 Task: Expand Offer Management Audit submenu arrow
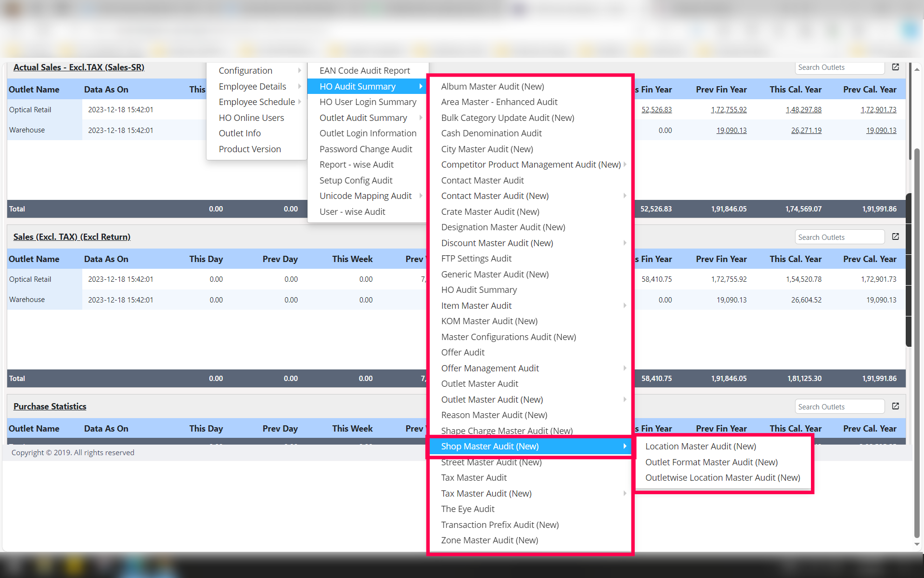pos(625,368)
